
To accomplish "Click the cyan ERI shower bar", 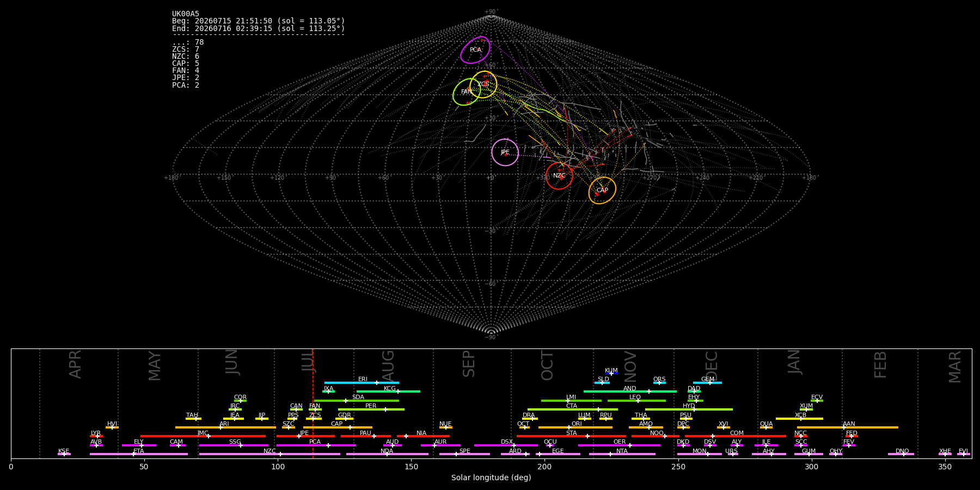I will click(x=362, y=383).
